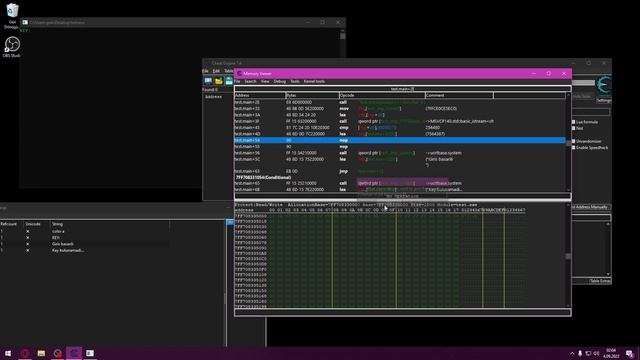Select the 'Giris basarili' string row

point(84,244)
